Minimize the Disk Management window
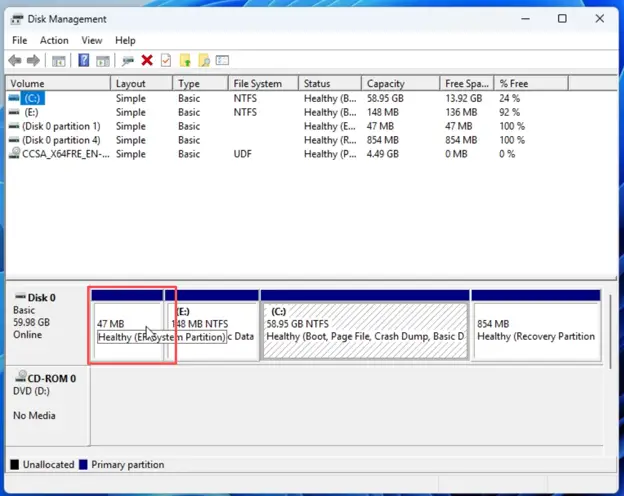The height and width of the screenshot is (496, 624). point(525,19)
